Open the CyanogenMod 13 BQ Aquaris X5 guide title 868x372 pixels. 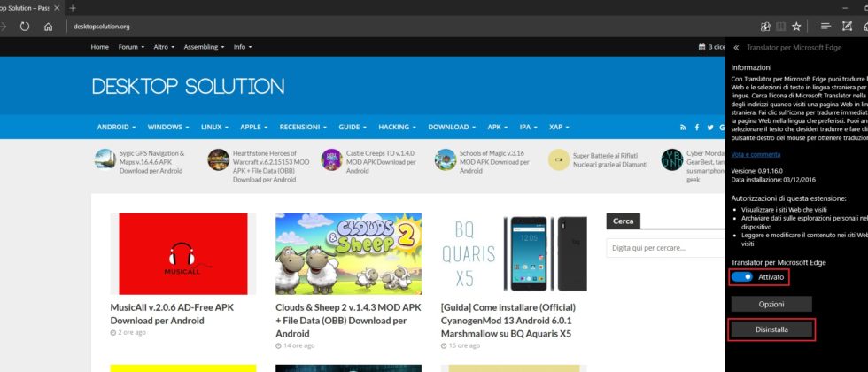click(x=508, y=321)
